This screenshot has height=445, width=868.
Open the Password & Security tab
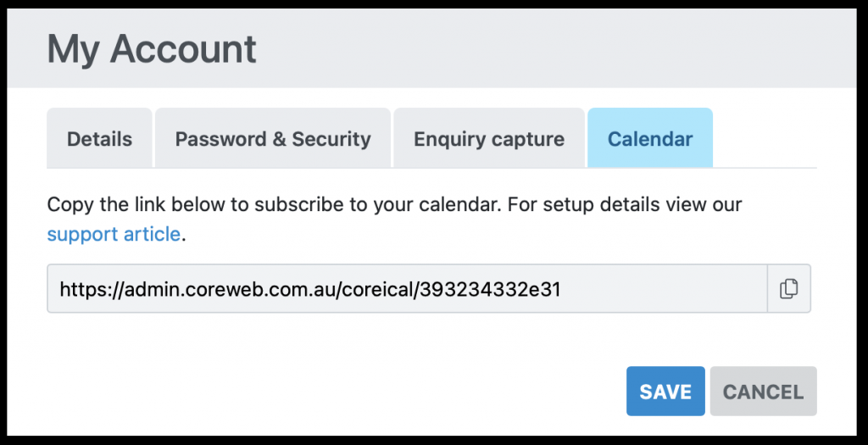tap(273, 139)
